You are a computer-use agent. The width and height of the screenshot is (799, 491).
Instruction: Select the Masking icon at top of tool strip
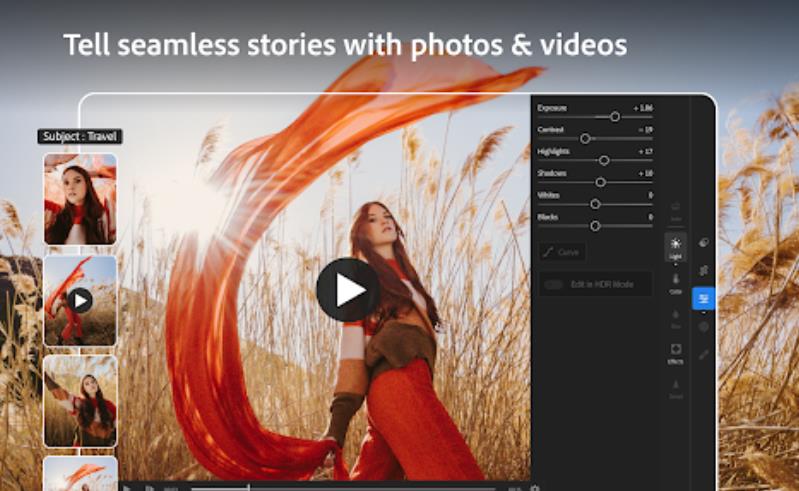pyautogui.click(x=704, y=242)
